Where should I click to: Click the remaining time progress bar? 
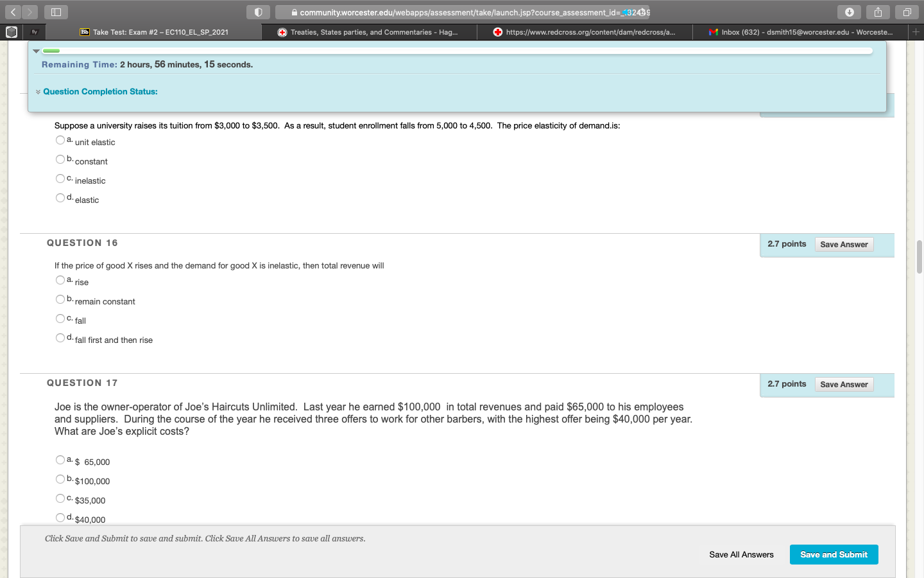pyautogui.click(x=457, y=51)
